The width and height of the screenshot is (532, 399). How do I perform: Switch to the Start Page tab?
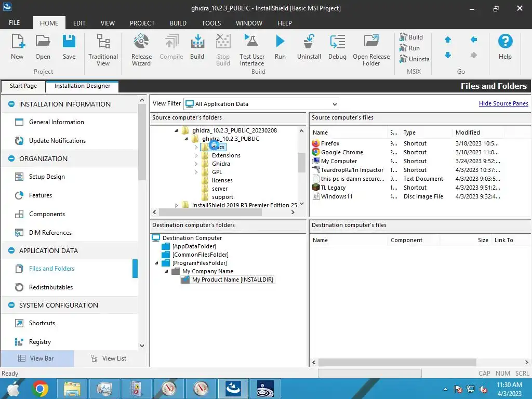pyautogui.click(x=23, y=86)
